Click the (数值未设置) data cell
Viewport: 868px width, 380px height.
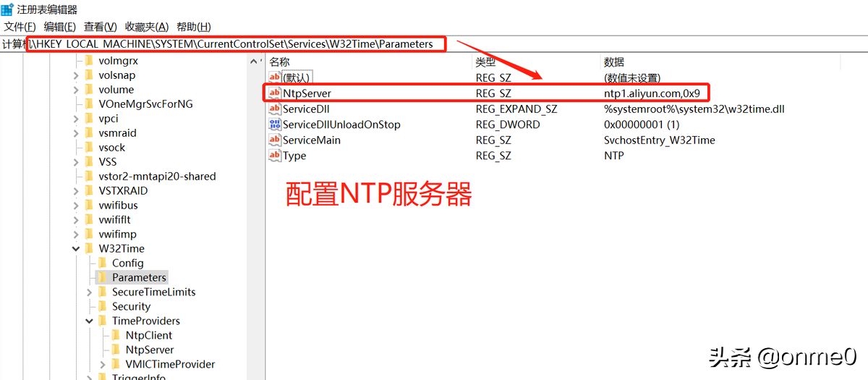click(x=632, y=77)
